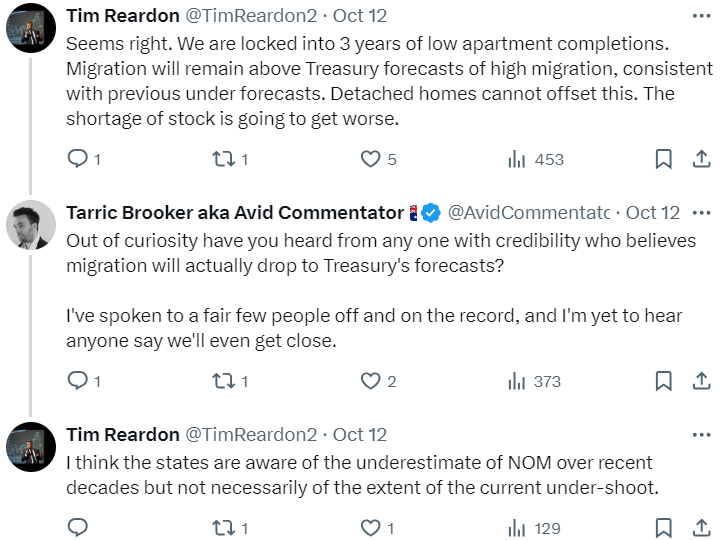Retweet Tarric Brooker's migration question
Image resolution: width=726 pixels, height=540 pixels.
pos(224,381)
